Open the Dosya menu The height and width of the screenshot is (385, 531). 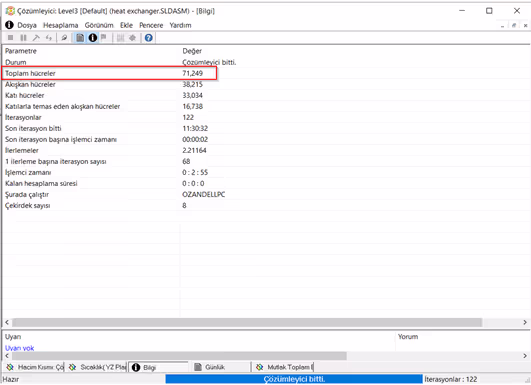[x=27, y=25]
